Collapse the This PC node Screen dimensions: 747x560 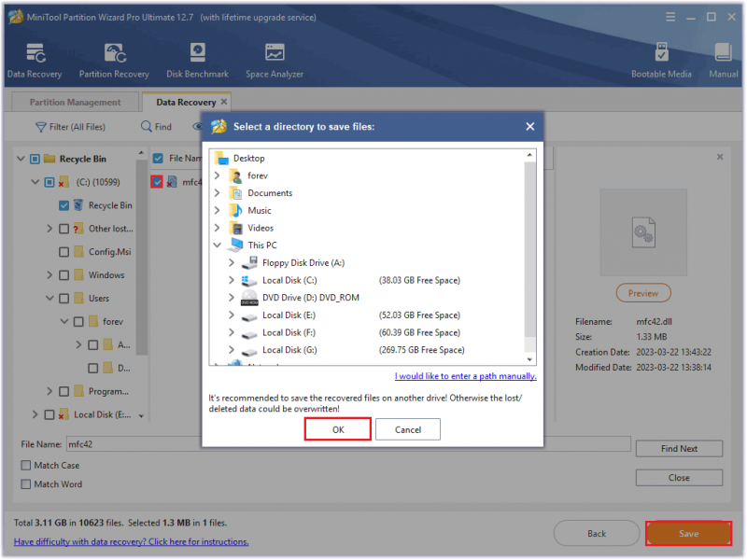[218, 245]
